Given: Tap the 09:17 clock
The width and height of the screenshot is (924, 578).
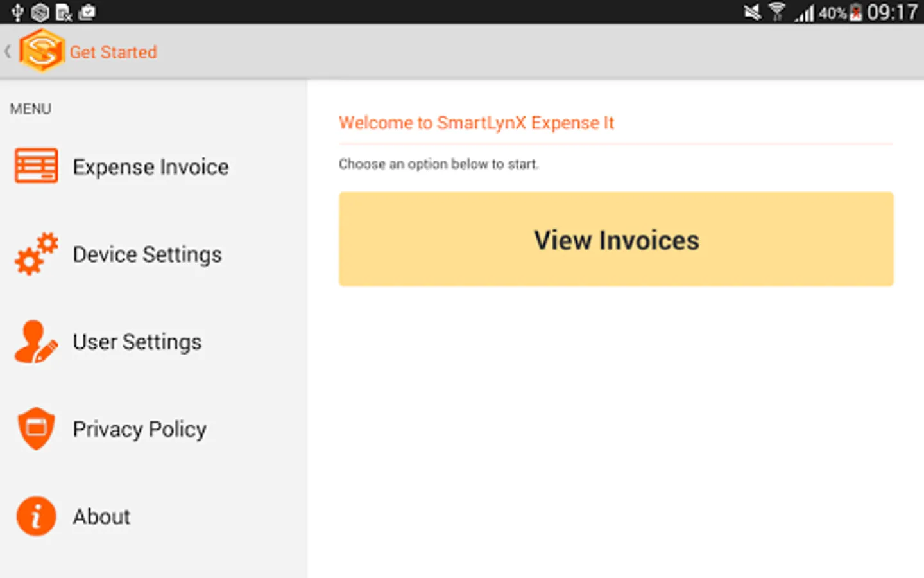Looking at the screenshot, I should [892, 12].
